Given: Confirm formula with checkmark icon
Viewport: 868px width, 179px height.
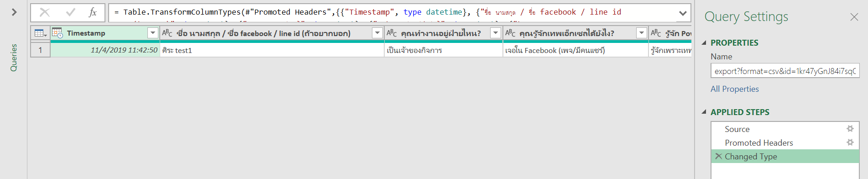Looking at the screenshot, I should coord(71,12).
